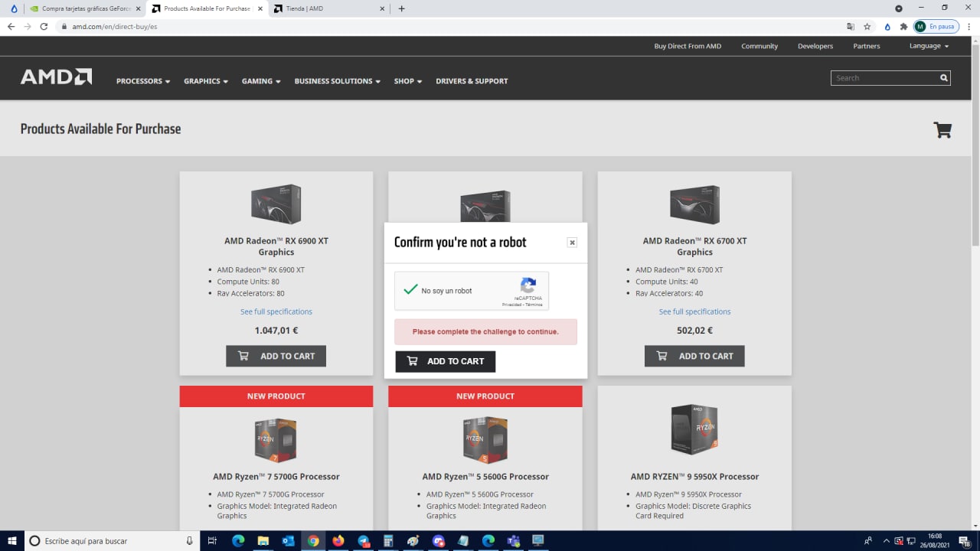See full specifications for RX 6700 XT
The image size is (980, 551).
point(694,311)
